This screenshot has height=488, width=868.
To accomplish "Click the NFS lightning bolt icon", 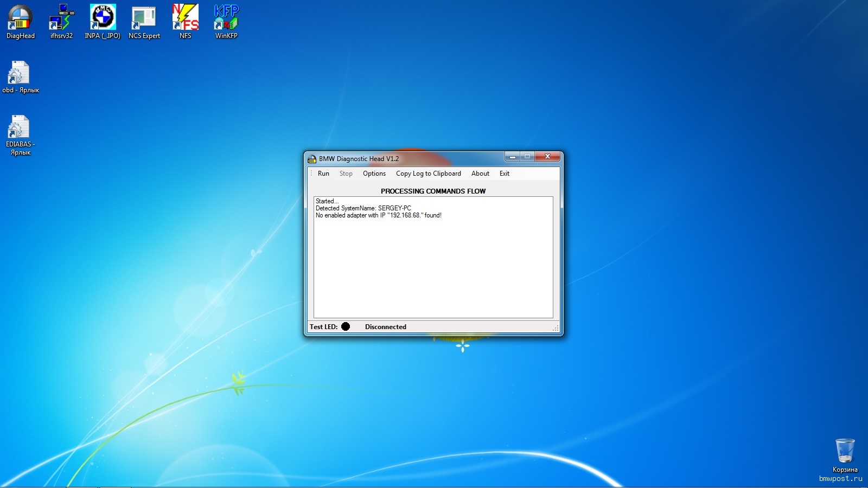I will [185, 18].
